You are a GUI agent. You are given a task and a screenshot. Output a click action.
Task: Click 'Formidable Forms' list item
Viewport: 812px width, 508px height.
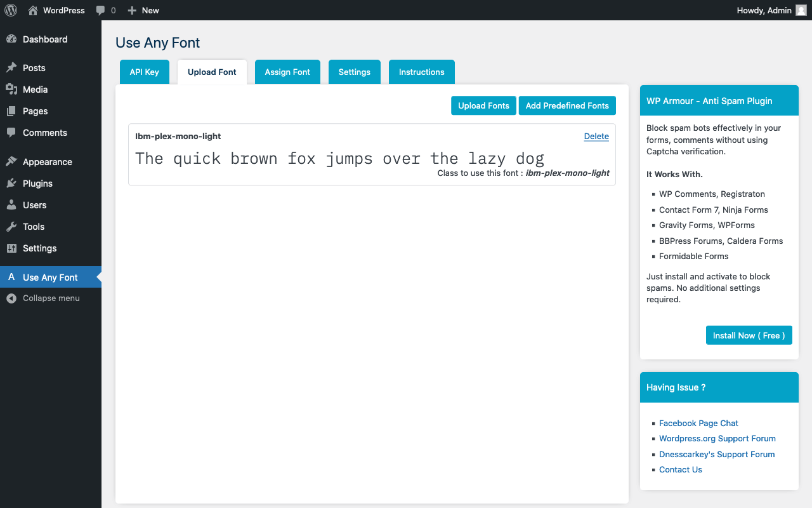tap(694, 256)
